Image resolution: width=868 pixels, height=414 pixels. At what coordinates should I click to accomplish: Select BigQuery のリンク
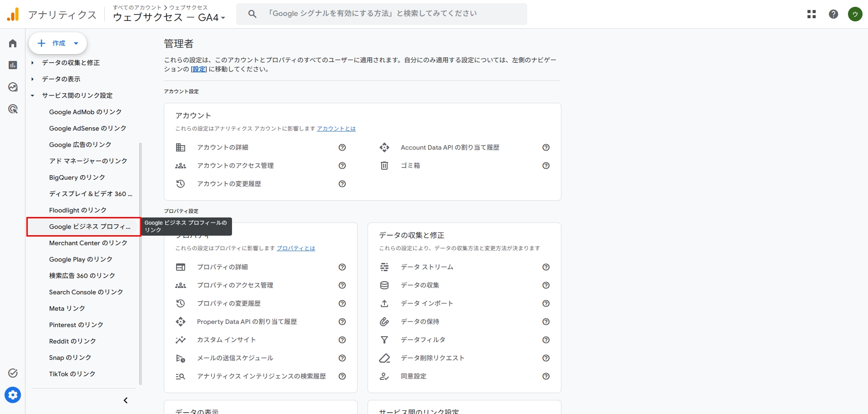coord(77,177)
